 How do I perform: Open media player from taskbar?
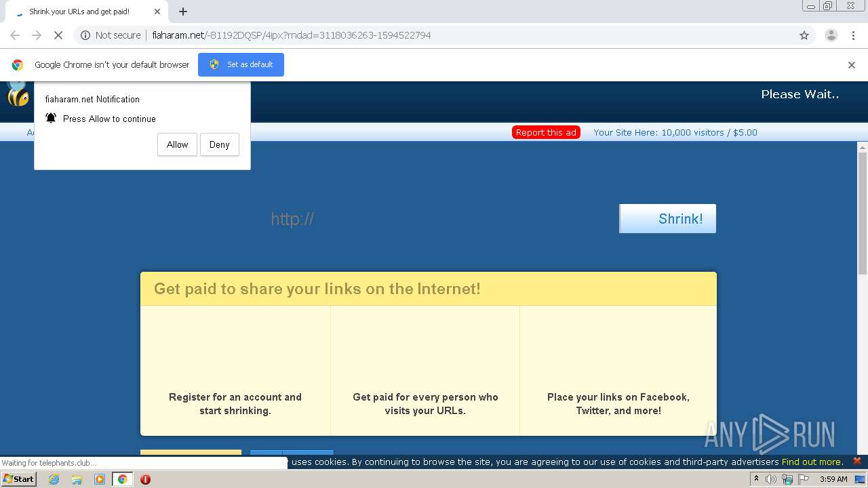[x=100, y=479]
